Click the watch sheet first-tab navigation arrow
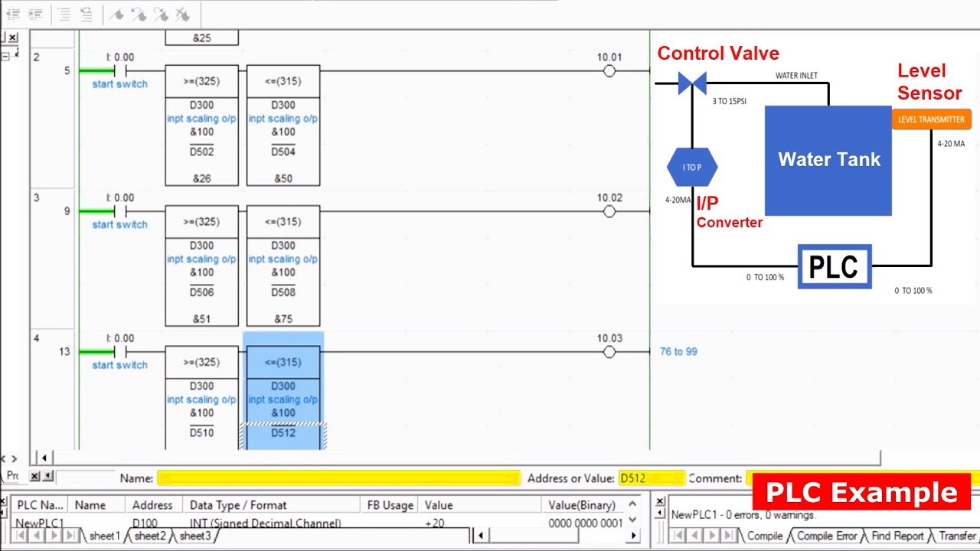The width and height of the screenshot is (980, 551). 21,536
